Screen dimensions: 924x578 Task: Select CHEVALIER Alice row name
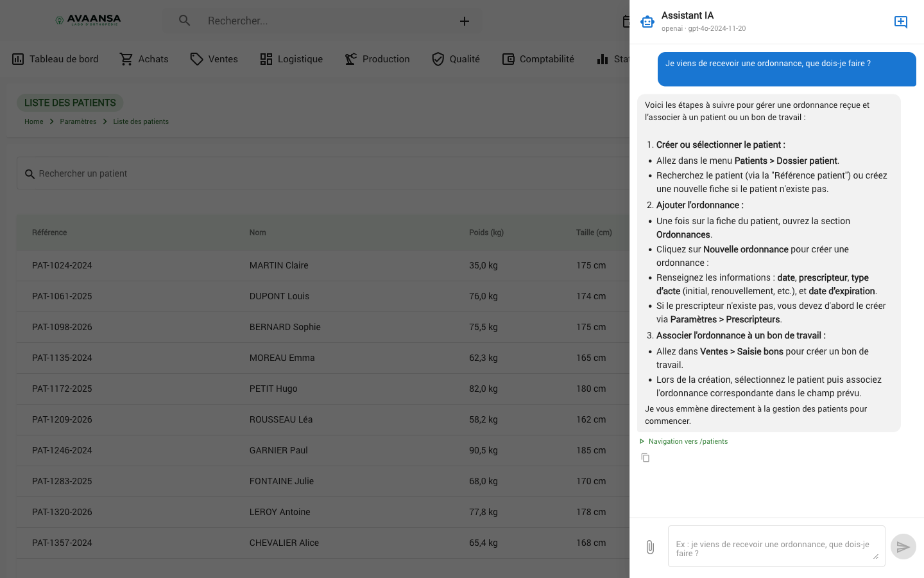[x=284, y=543]
